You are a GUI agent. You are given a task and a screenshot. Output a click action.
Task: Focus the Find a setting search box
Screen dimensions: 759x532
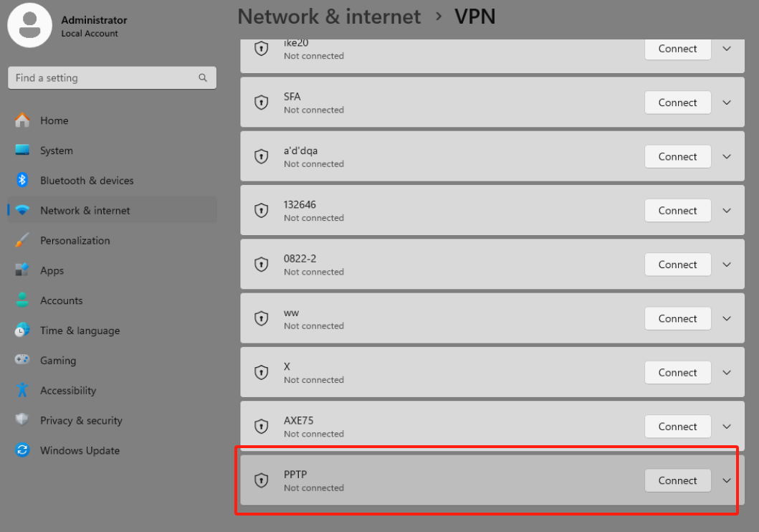pyautogui.click(x=113, y=78)
